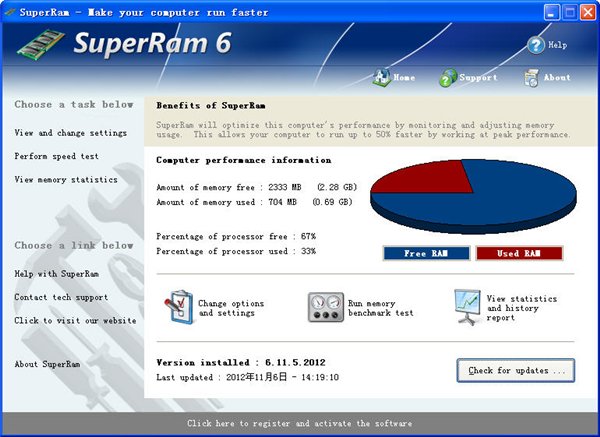The image size is (600, 437).
Task: Click the memory usage pie chart
Action: click(473, 196)
